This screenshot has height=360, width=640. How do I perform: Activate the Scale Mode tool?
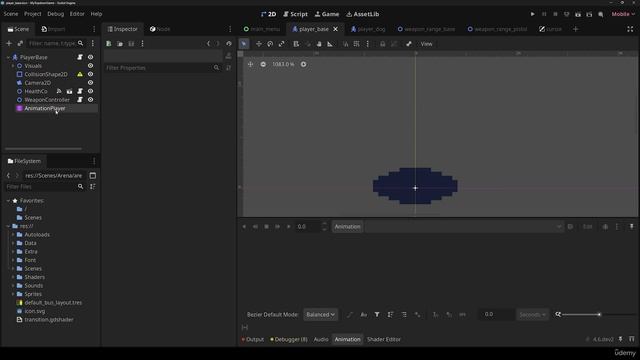point(282,44)
